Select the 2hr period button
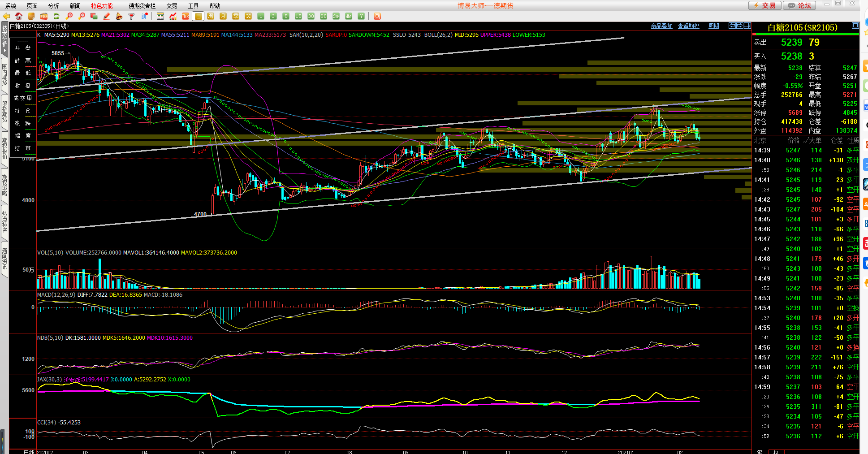This screenshot has width=868, height=454. (x=336, y=16)
